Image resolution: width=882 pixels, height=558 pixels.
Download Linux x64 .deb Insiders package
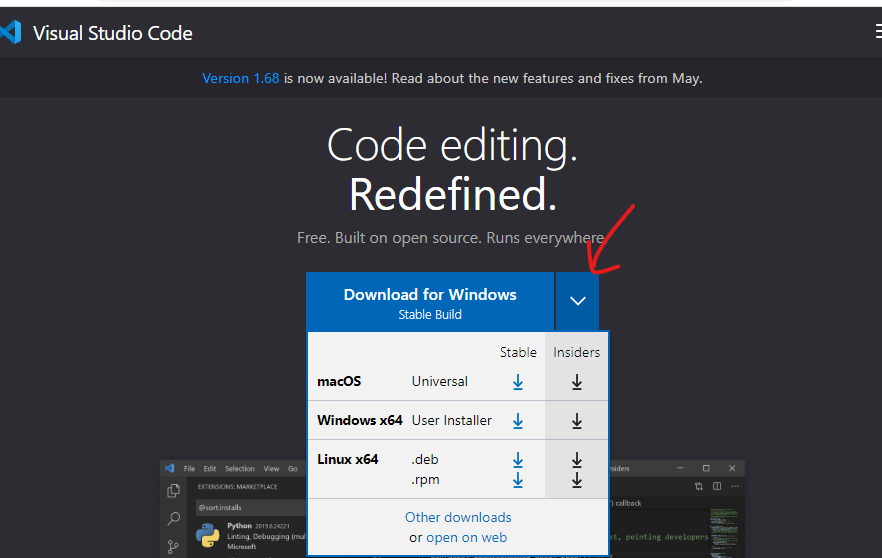pyautogui.click(x=577, y=460)
